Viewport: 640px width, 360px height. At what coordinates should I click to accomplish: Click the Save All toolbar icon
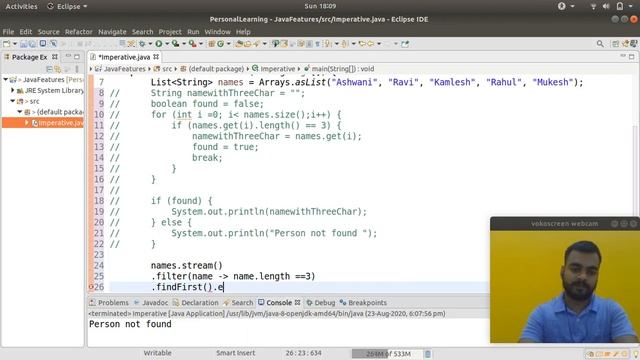[x=32, y=44]
